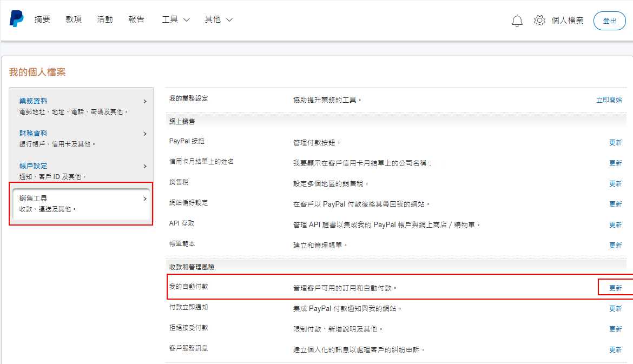Click 立即開始 link for 我的業務設定
633x364 pixels.
point(609,100)
